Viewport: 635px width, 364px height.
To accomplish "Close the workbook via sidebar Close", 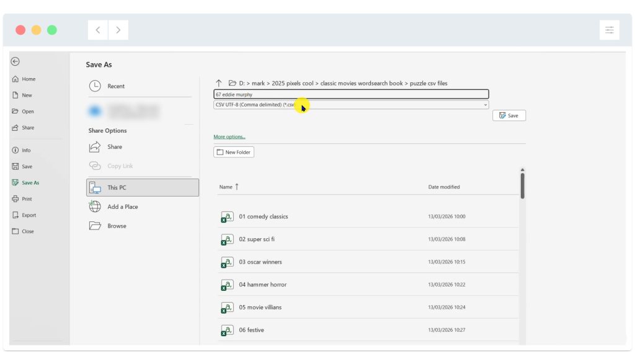I will pos(23,231).
